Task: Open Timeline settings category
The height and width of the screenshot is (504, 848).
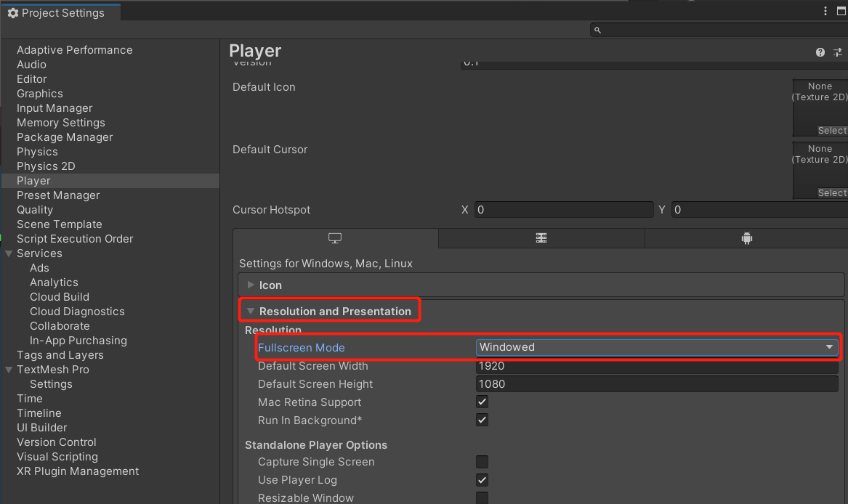Action: coord(39,414)
